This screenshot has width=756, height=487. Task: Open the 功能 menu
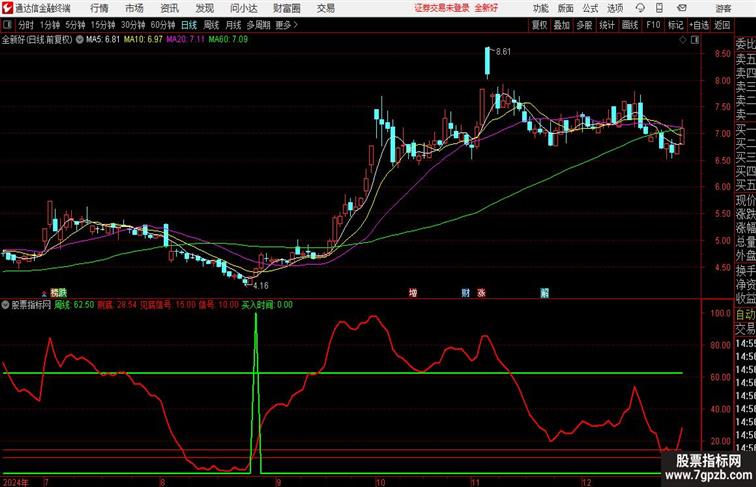point(541,8)
